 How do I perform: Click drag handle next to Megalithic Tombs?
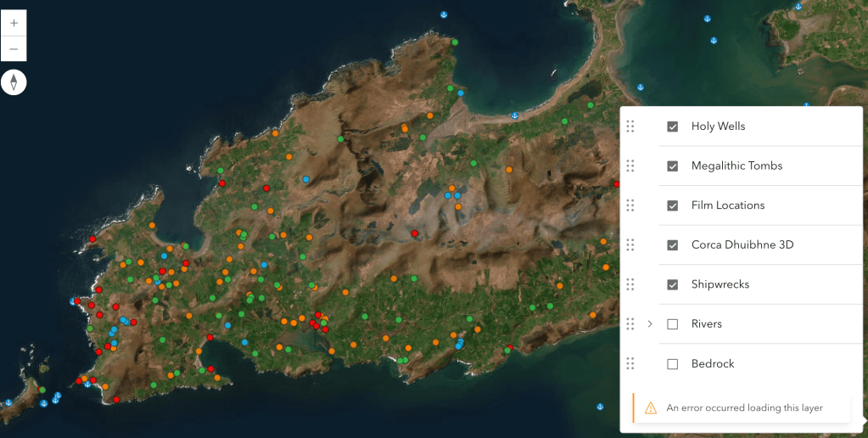tap(630, 166)
